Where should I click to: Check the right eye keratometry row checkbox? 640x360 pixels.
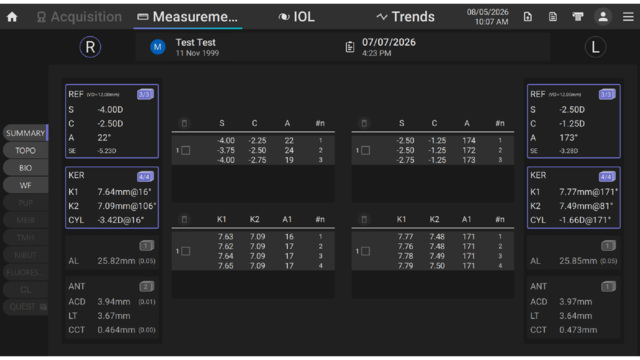coord(186,251)
